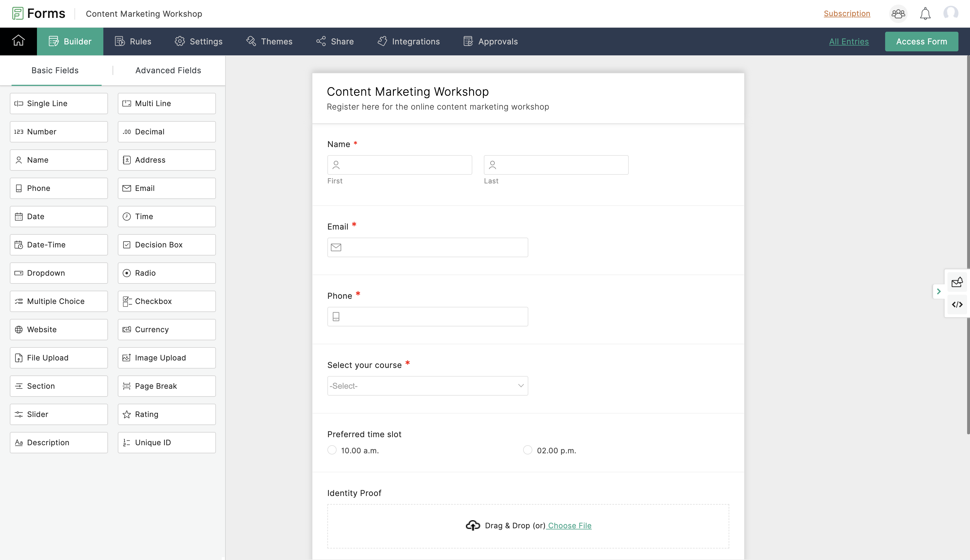
Task: Open the Themes section in the navigation
Action: point(269,41)
